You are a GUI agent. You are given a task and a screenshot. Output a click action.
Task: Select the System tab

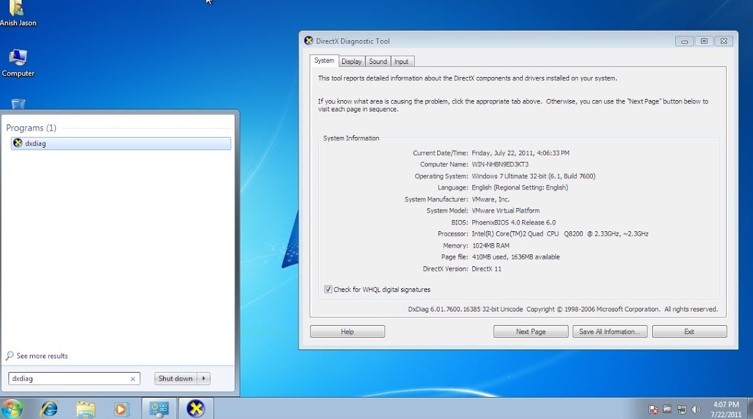[x=324, y=61]
